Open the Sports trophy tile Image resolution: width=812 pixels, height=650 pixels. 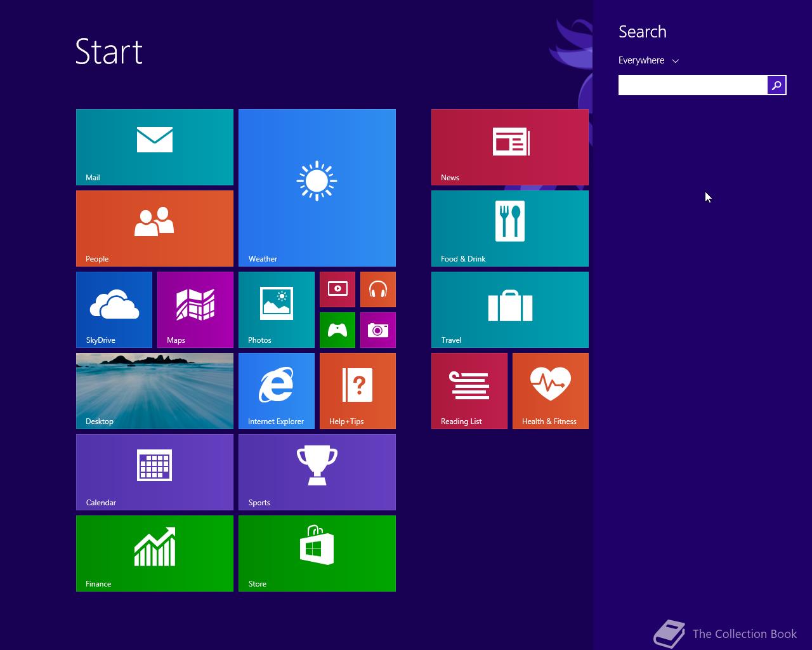click(317, 472)
